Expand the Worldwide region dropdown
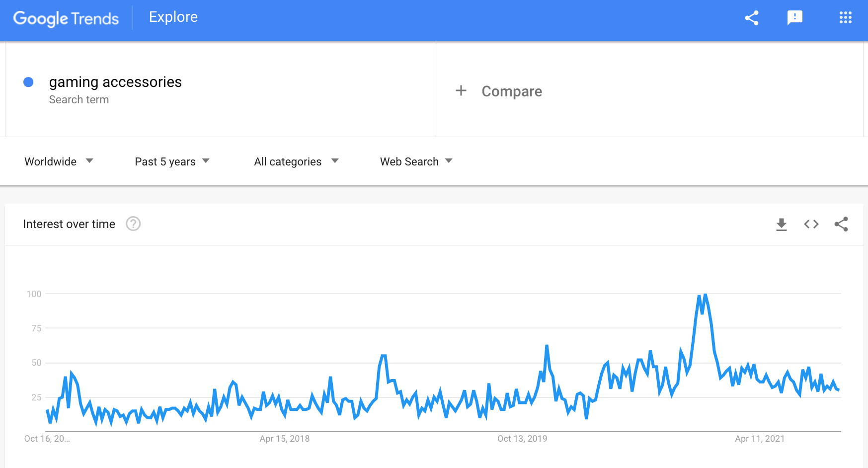Screen dimensions: 868x468 pyautogui.click(x=59, y=161)
